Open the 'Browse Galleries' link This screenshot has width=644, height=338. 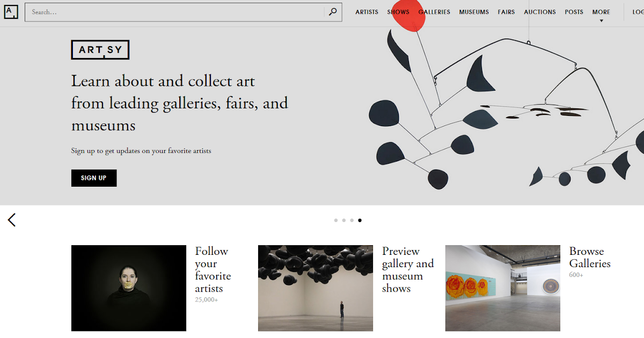coord(590,257)
